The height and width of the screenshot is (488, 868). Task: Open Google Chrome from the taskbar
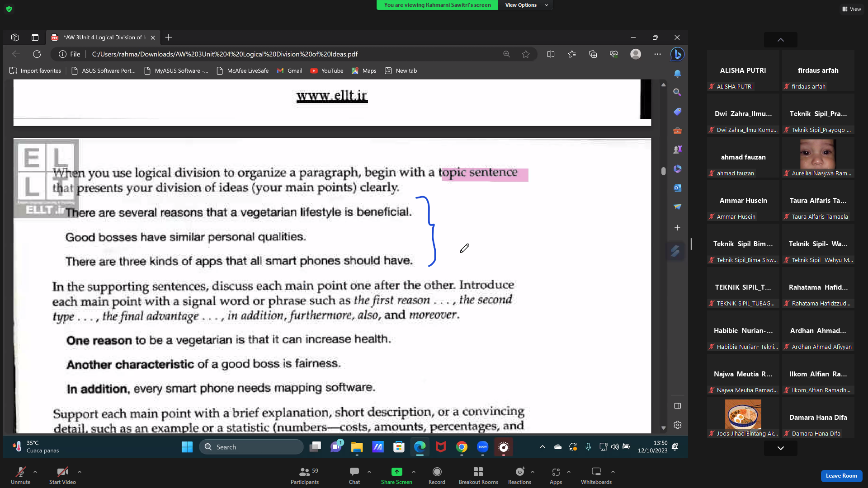[x=462, y=447]
